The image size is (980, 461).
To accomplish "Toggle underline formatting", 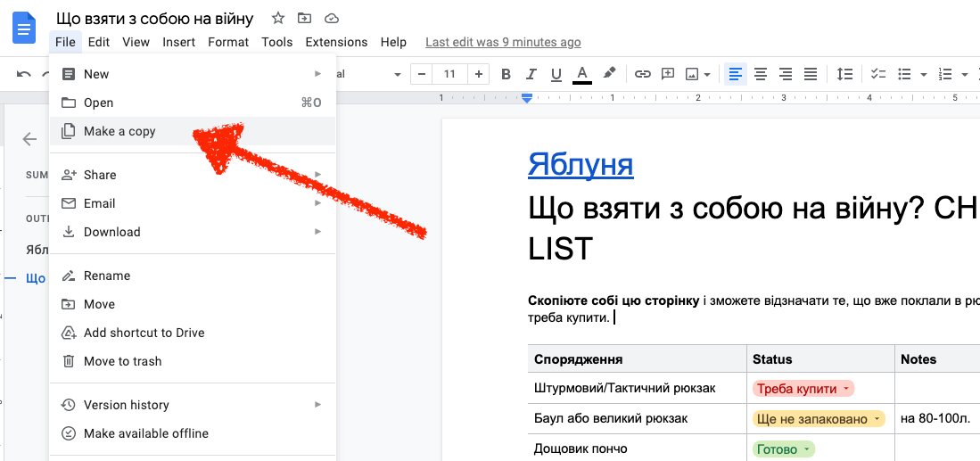I will tap(556, 74).
